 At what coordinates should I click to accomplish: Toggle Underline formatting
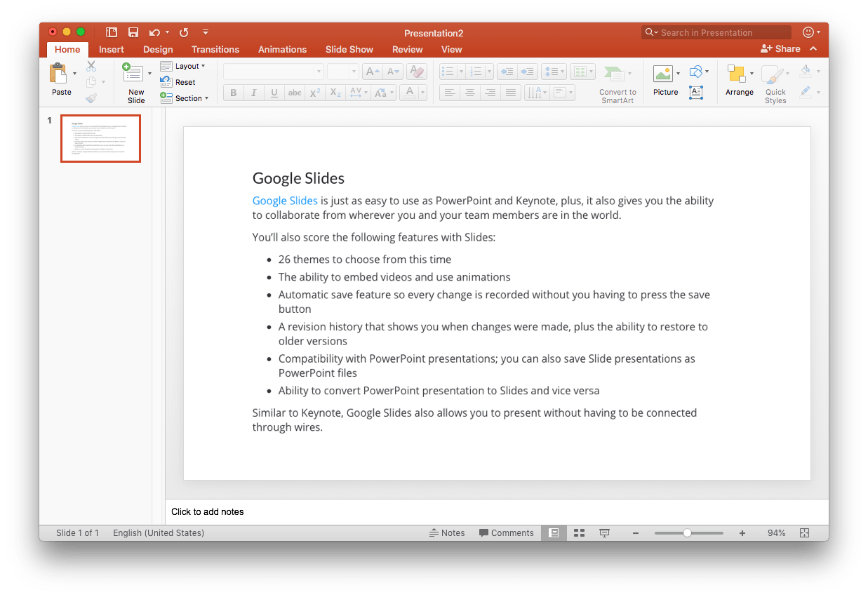tap(274, 93)
